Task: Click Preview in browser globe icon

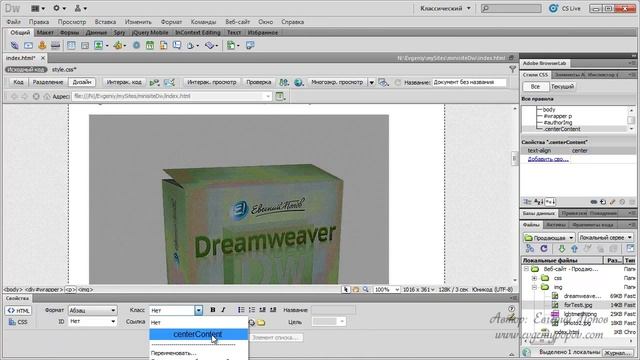Action: [298, 82]
